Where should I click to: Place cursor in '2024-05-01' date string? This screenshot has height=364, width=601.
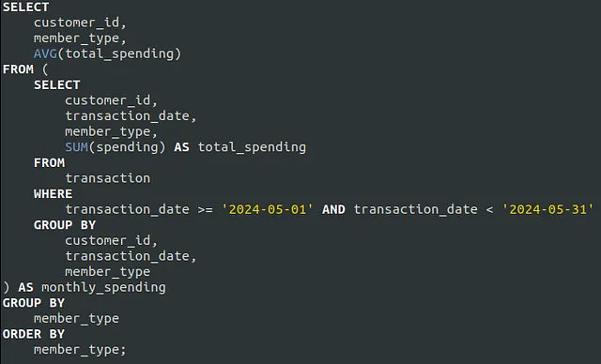(x=268, y=209)
